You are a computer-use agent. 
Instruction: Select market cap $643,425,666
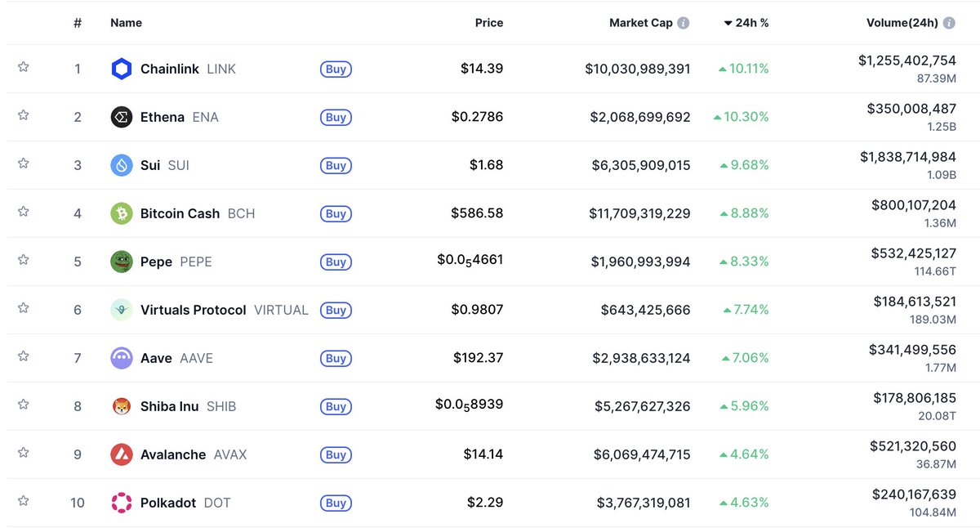(646, 311)
